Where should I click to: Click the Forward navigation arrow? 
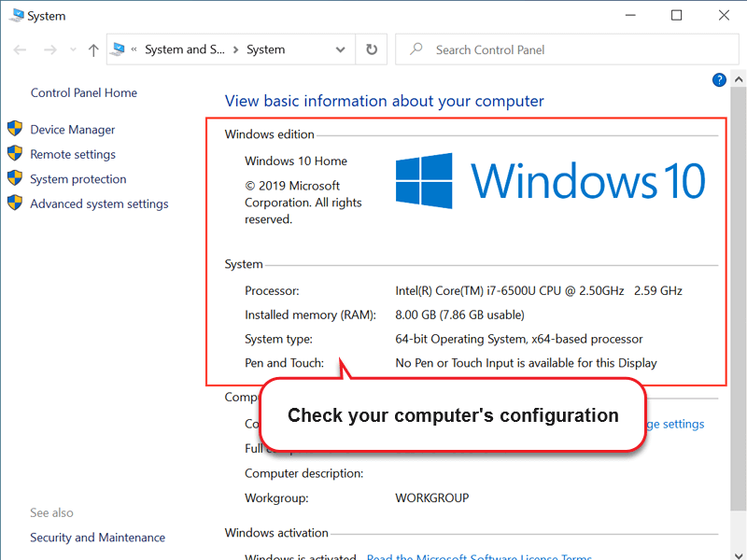pyautogui.click(x=50, y=49)
